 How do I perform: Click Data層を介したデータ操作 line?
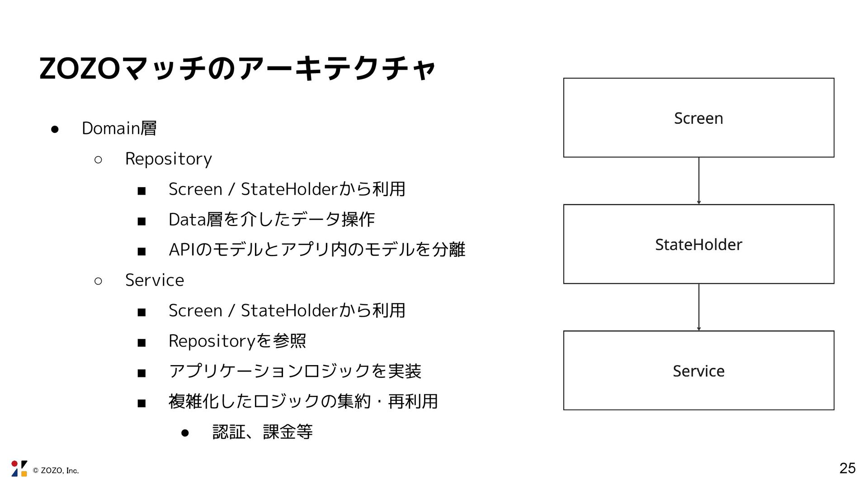272,220
